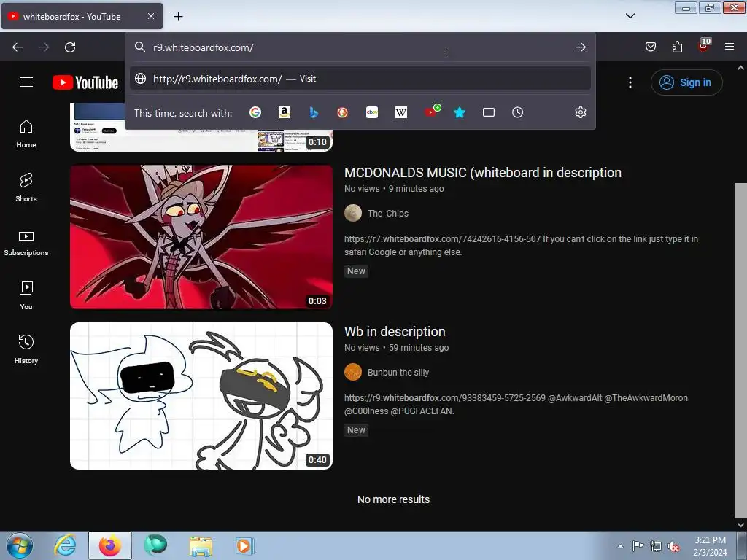Click scrollbar down arrow

(x=740, y=525)
